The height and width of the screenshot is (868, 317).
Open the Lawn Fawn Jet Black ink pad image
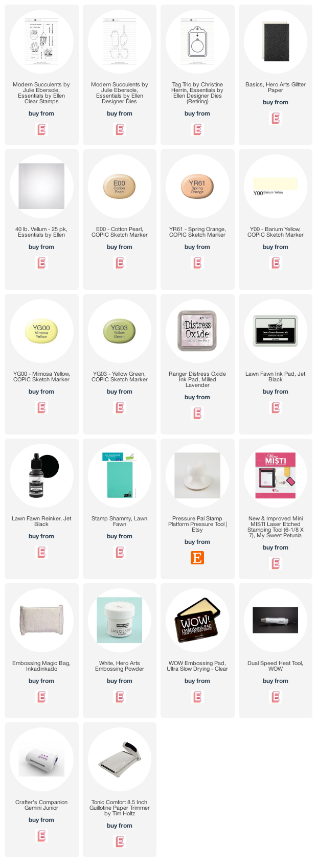click(x=276, y=331)
